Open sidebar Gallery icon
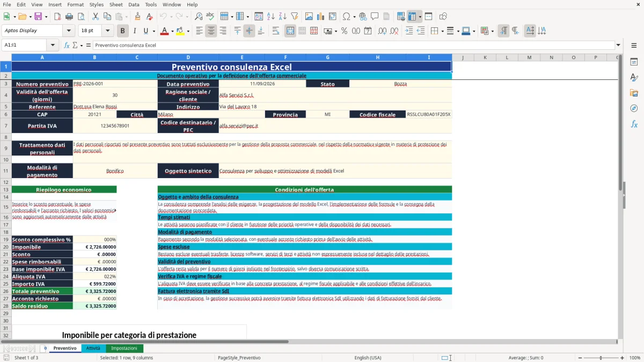This screenshot has height=362, width=644. [x=634, y=93]
